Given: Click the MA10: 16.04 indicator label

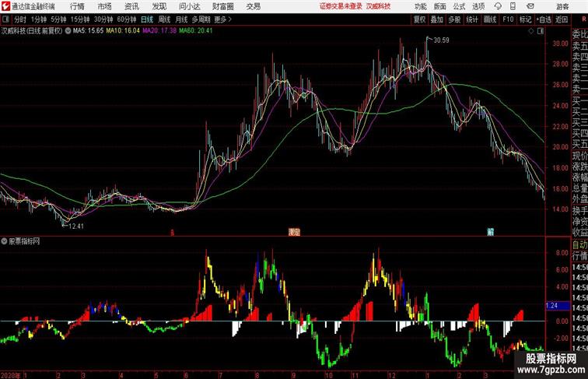Looking at the screenshot, I should click(123, 31).
